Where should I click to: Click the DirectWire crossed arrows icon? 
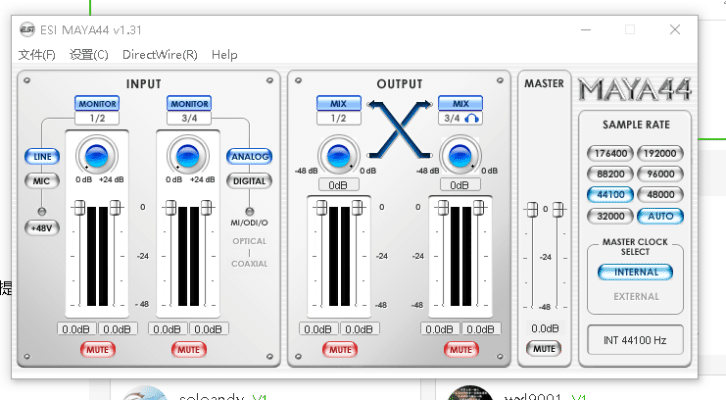[x=399, y=128]
